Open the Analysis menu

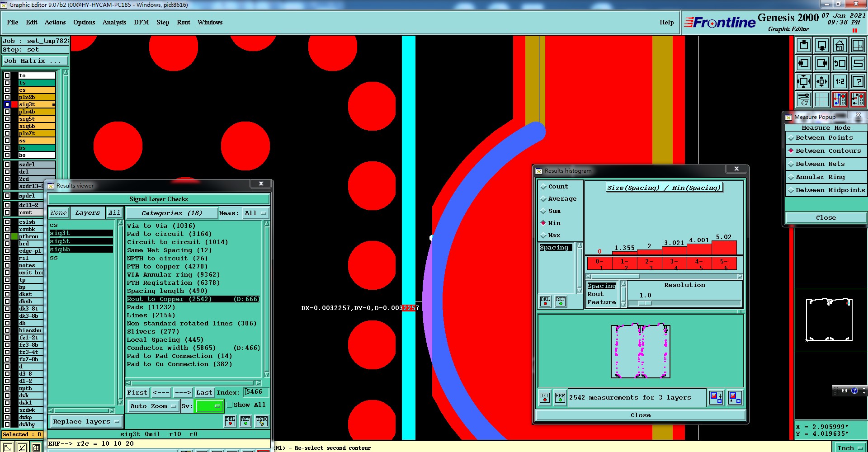coord(114,23)
